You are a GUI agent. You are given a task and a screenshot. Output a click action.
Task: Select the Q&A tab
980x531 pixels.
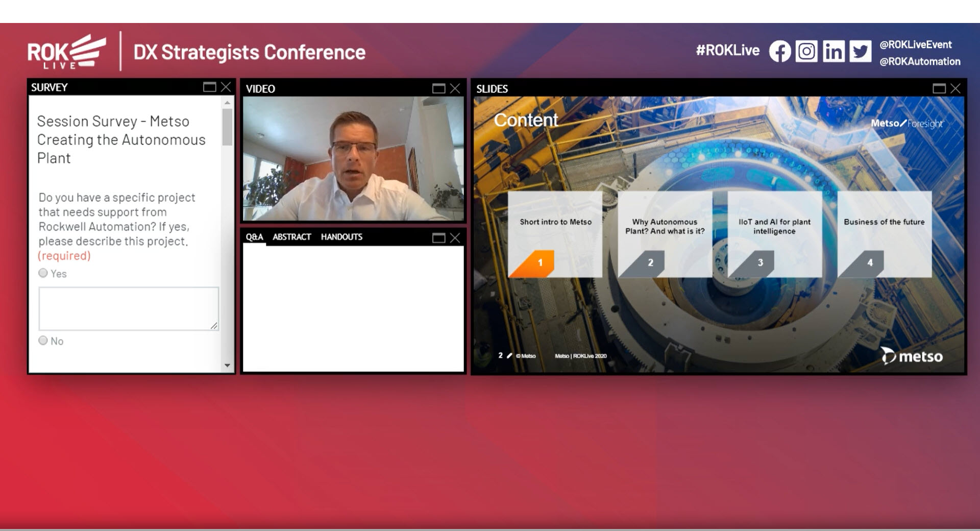coord(254,237)
